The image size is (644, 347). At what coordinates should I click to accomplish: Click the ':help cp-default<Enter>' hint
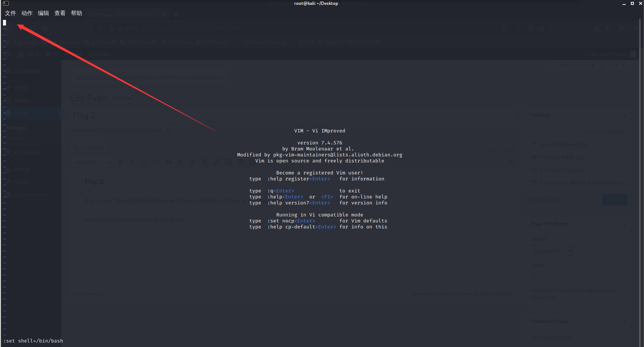[x=302, y=227]
